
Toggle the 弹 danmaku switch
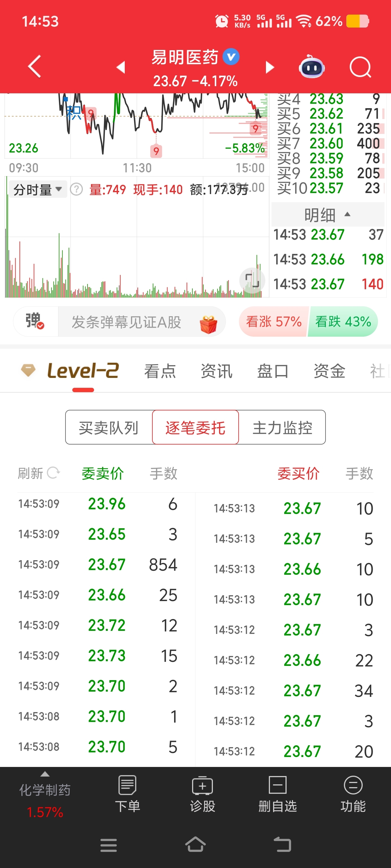coord(35,321)
